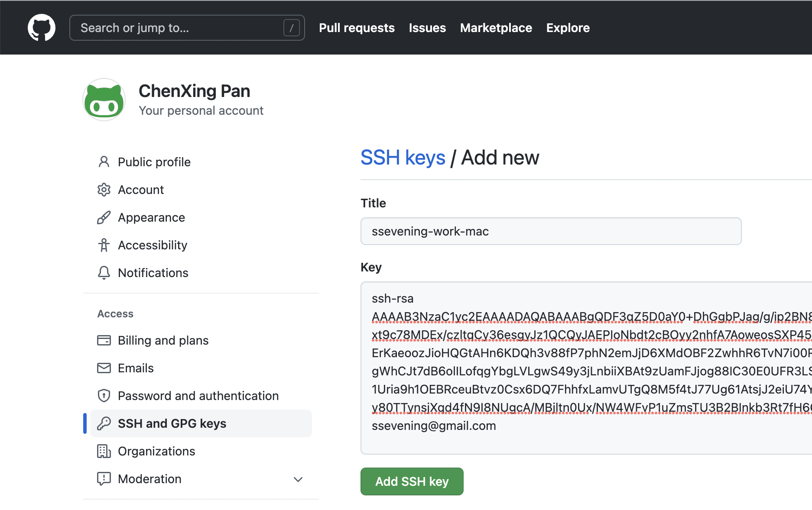
Task: Open Appearance settings
Action: pos(151,217)
